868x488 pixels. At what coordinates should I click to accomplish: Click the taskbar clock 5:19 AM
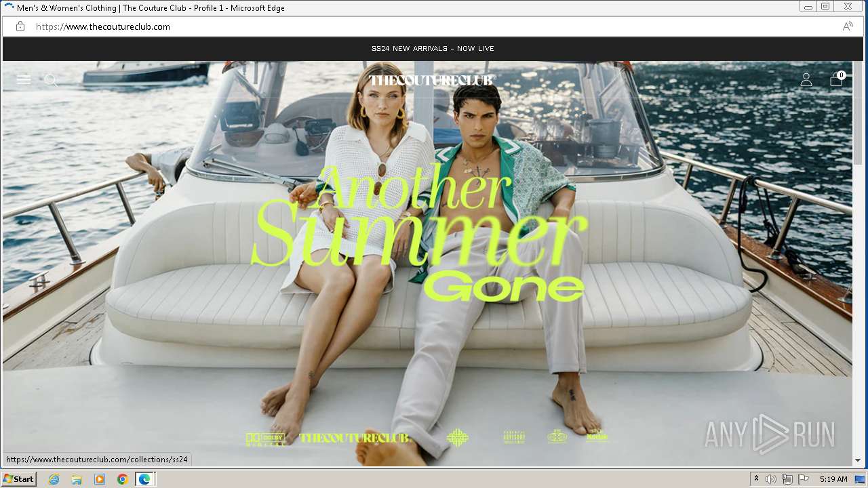(x=833, y=479)
